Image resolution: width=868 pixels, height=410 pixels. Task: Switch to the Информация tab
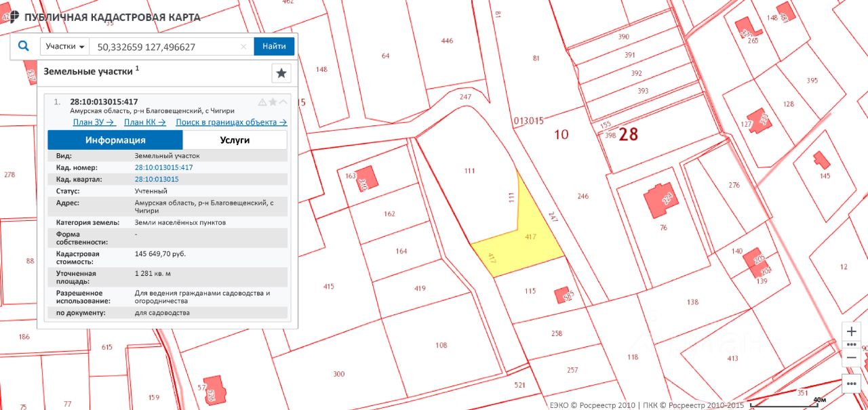coord(115,140)
